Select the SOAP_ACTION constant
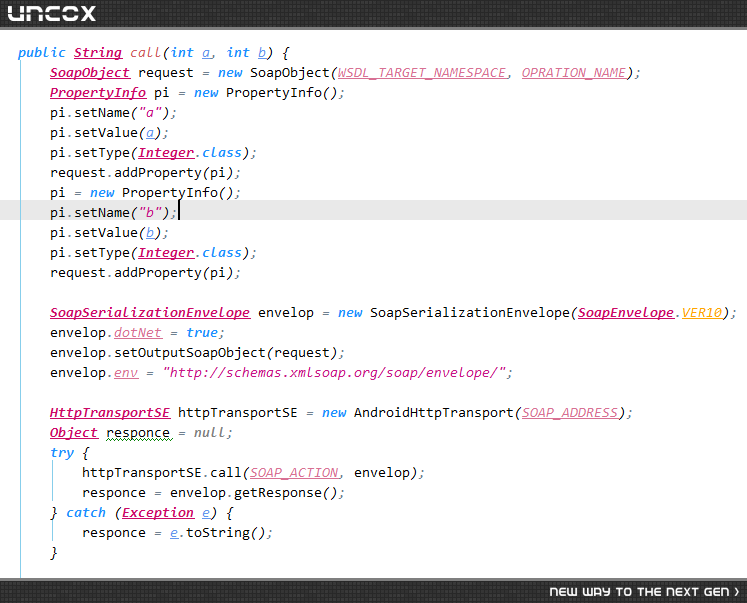The height and width of the screenshot is (603, 747). [x=294, y=472]
